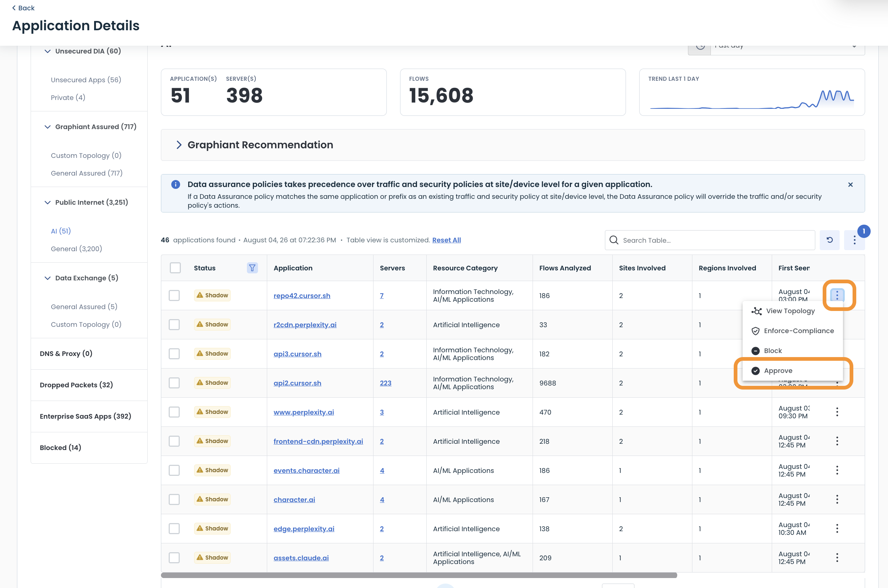The height and width of the screenshot is (588, 888).
Task: Click the info icon in the banner
Action: pyautogui.click(x=176, y=184)
